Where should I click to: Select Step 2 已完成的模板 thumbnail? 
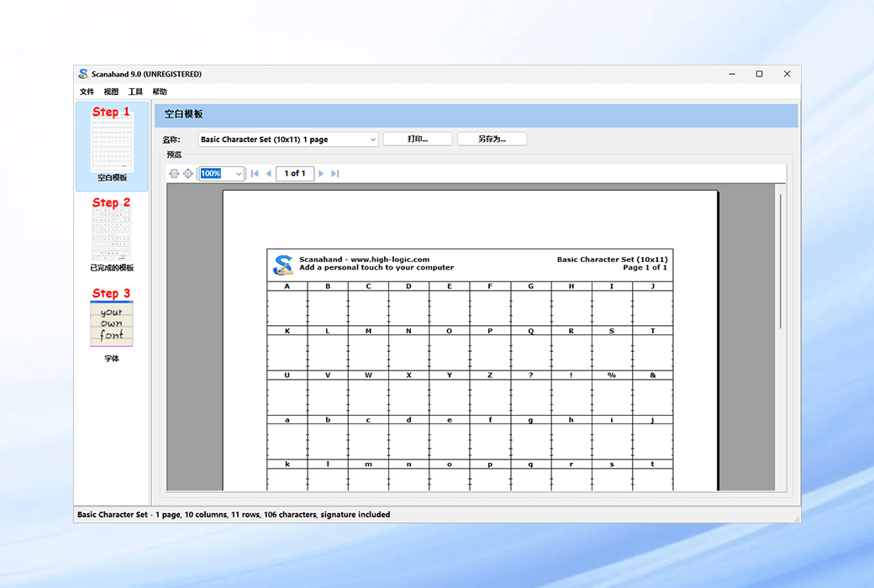click(x=112, y=236)
